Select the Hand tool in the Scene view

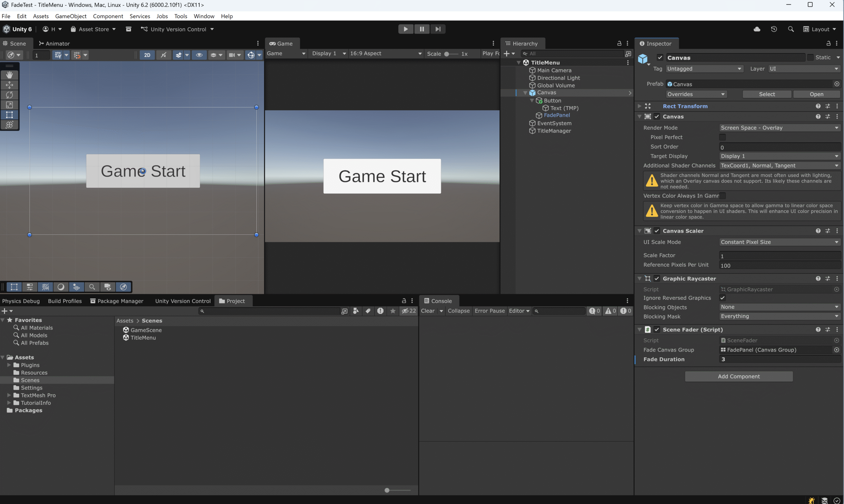(10, 75)
